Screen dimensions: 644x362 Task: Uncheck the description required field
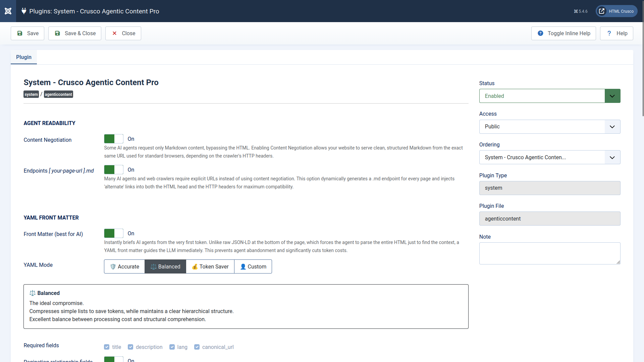[x=130, y=347]
